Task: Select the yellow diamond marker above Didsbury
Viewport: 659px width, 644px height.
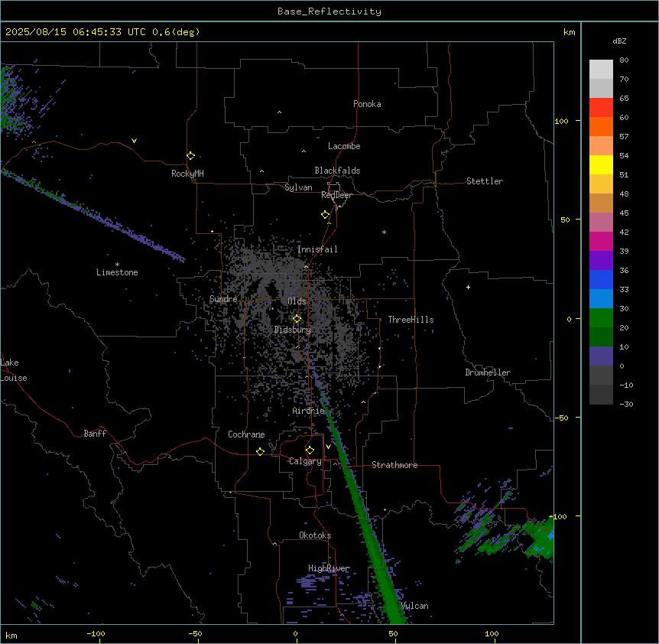Action: 297,319
